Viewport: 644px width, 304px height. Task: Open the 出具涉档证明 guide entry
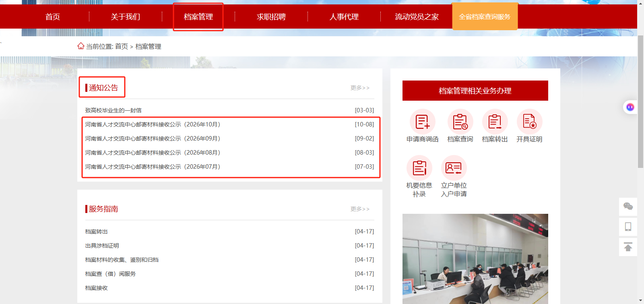[x=102, y=246]
